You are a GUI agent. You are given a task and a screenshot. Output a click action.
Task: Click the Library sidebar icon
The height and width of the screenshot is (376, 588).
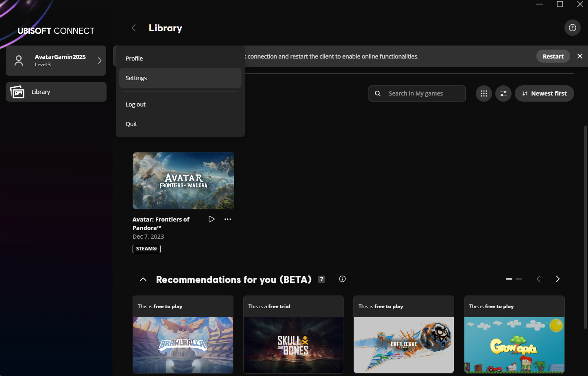click(17, 92)
